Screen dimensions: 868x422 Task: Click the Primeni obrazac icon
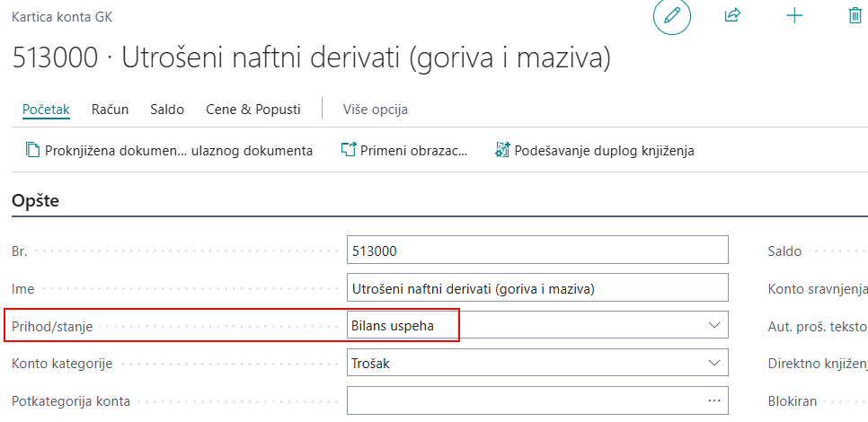pyautogui.click(x=349, y=150)
